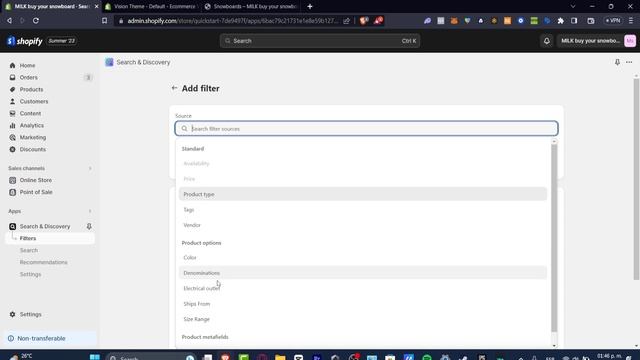The height and width of the screenshot is (360, 640).
Task: Open Brave browser taskbar icon
Action: (x=225, y=358)
